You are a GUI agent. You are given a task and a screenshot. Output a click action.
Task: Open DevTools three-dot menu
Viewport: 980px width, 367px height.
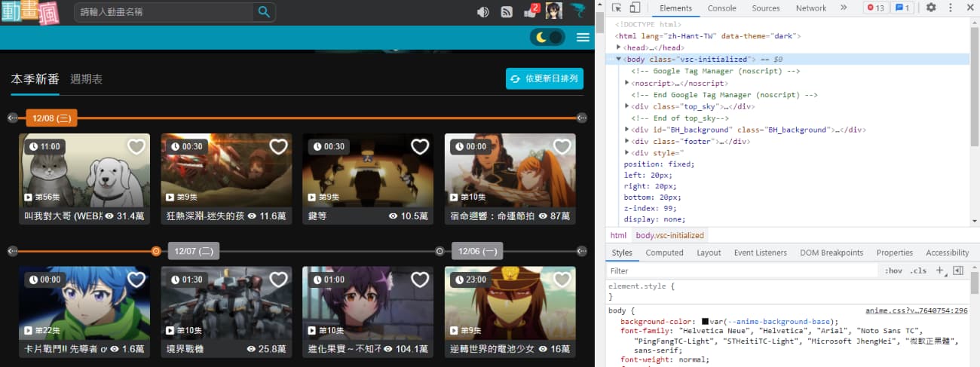(950, 8)
